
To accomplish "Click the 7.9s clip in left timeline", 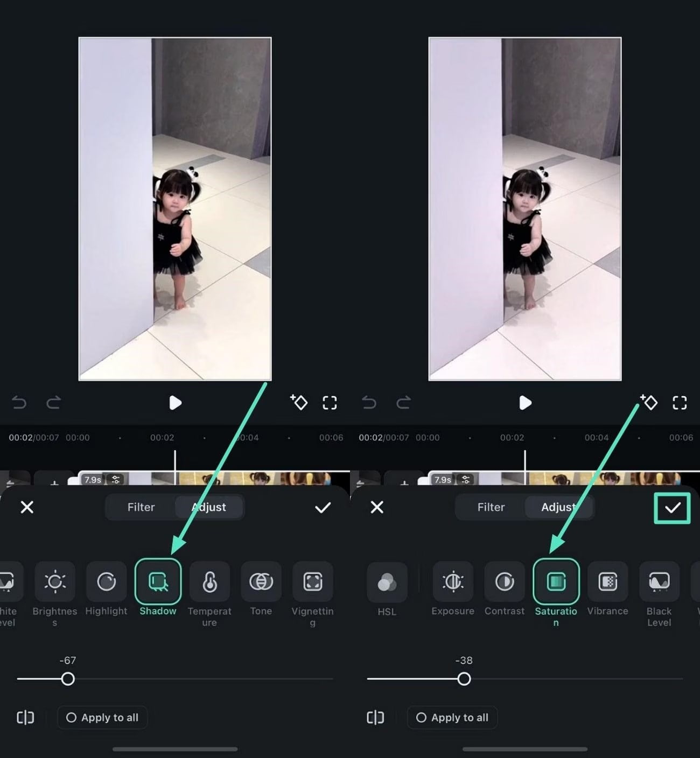I will click(214, 479).
